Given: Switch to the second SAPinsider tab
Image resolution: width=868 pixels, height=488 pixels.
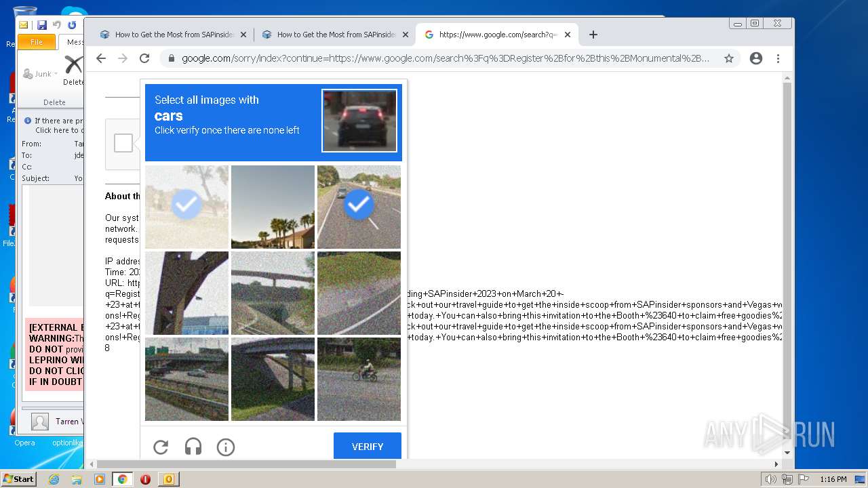Looking at the screenshot, I should tap(335, 35).
